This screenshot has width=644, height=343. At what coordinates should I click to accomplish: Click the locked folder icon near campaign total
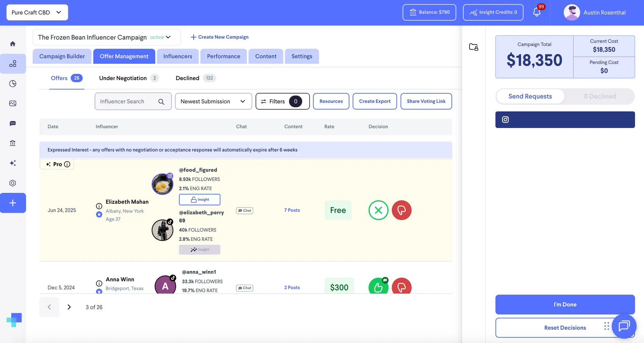tap(473, 47)
